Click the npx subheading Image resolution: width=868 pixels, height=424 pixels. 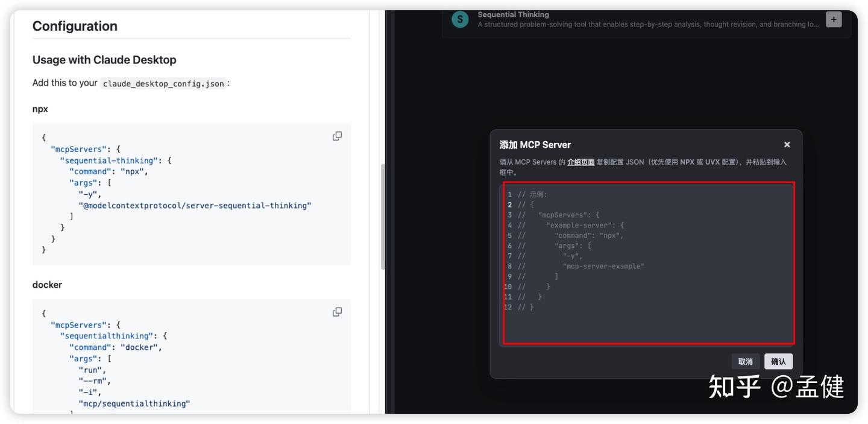40,109
